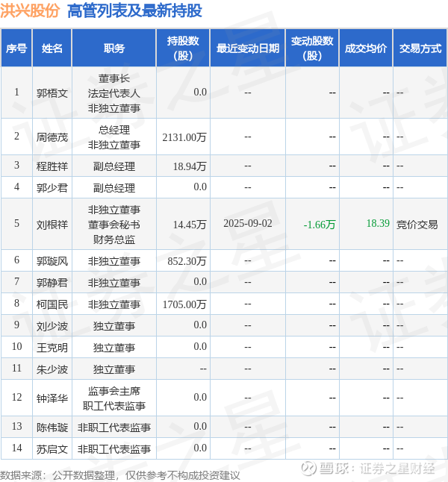Click the date 2025-09-02
Screen dimensions: 448x482
248,224
